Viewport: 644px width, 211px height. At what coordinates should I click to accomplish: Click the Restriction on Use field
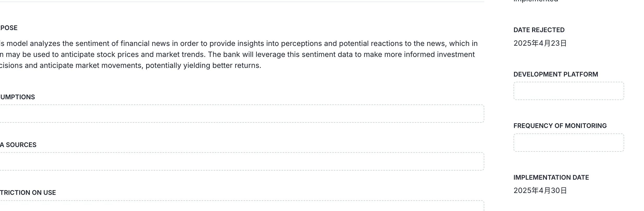click(241, 206)
